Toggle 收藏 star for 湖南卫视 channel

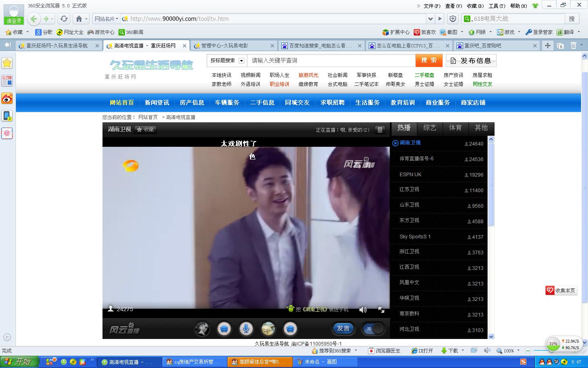pyautogui.click(x=145, y=130)
